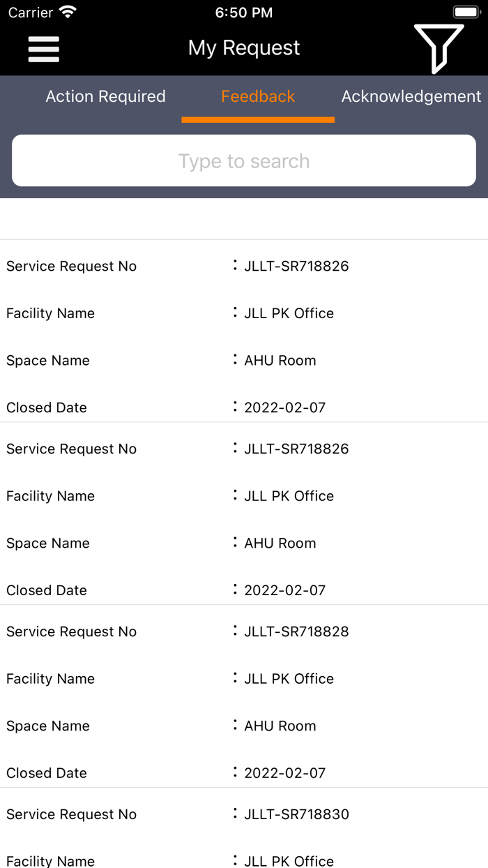Tap the Service Request No label

tap(71, 266)
